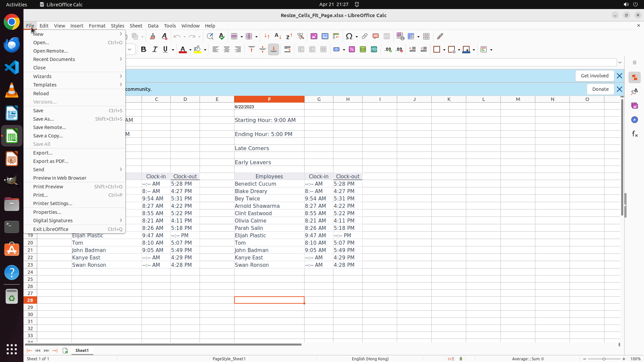This screenshot has height=362, width=644.
Task: Click the Insert Chart icon
Action: (325, 36)
